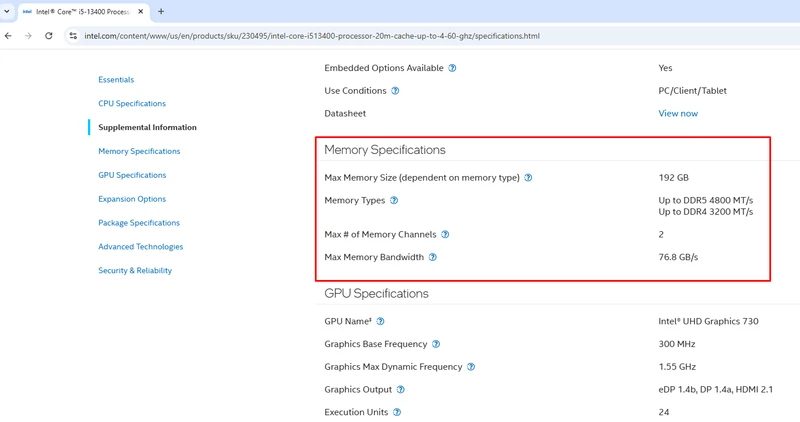The width and height of the screenshot is (800, 422).
Task: Close the Intel Core i5-13400 tab
Action: 141,11
